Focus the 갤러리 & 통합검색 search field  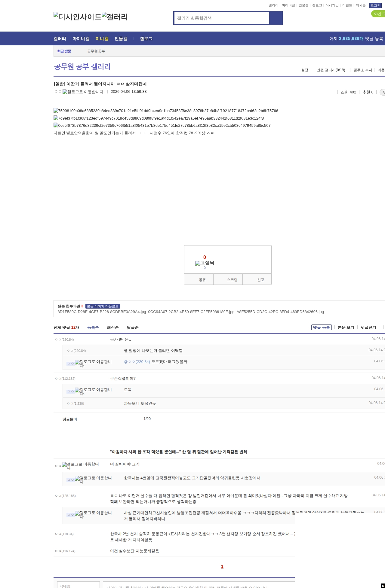222,18
